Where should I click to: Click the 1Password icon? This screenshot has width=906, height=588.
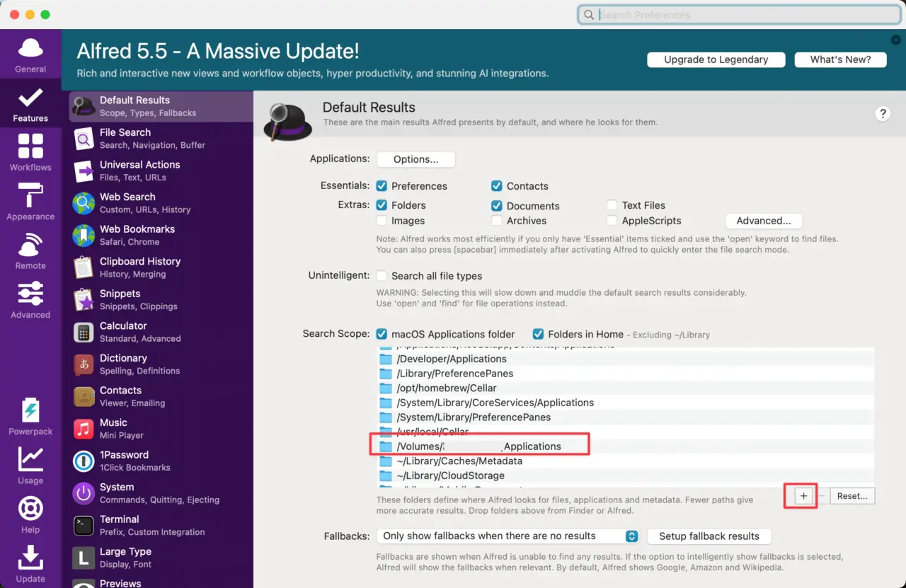point(84,461)
